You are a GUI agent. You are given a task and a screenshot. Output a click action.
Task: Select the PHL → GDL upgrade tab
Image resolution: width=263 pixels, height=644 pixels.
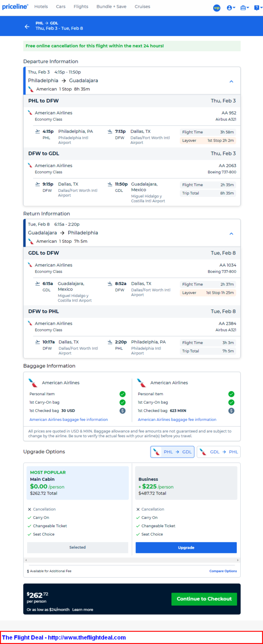click(x=172, y=452)
